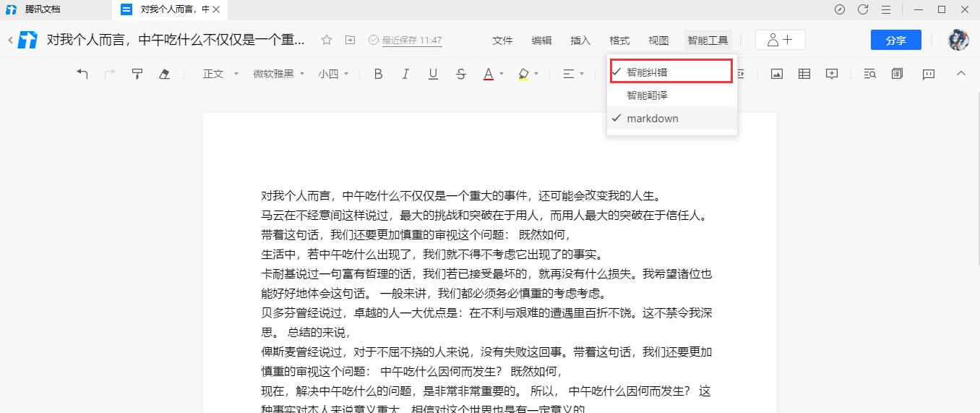Switch to 腾讯文档 home tab
Viewport: 980px width, 413px height.
pos(43,9)
